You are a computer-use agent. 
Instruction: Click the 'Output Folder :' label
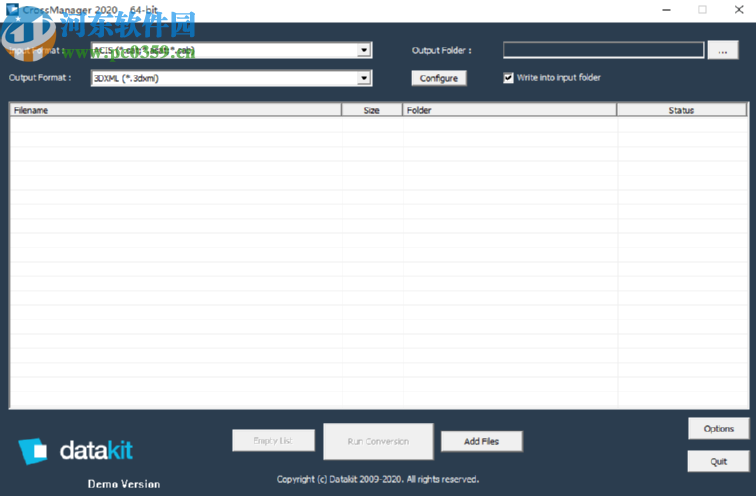[441, 50]
